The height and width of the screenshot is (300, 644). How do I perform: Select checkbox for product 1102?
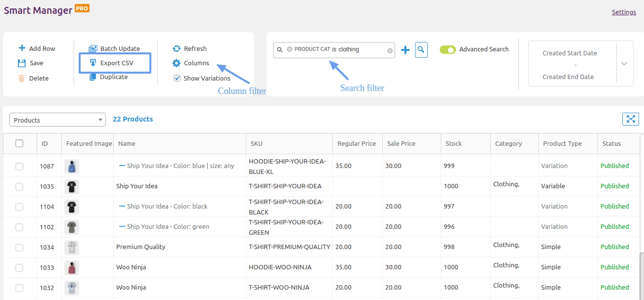tap(19, 227)
